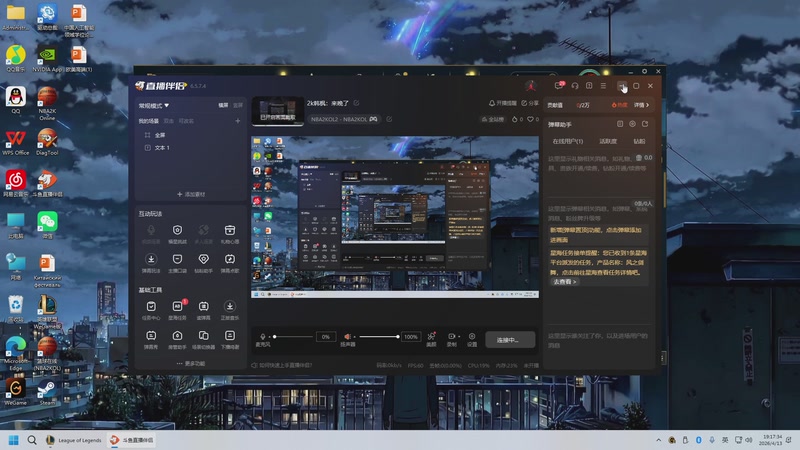Click 分享 share link
This screenshot has height=450, width=800.
pyautogui.click(x=530, y=103)
